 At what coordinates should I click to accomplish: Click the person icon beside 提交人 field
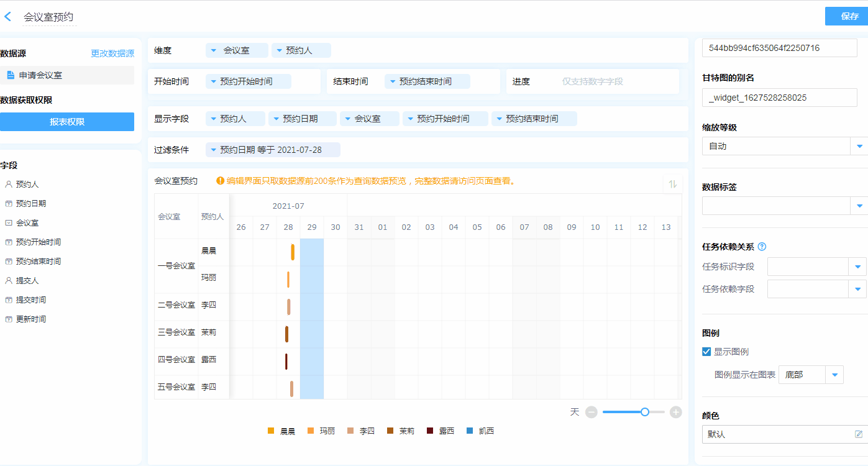point(9,281)
